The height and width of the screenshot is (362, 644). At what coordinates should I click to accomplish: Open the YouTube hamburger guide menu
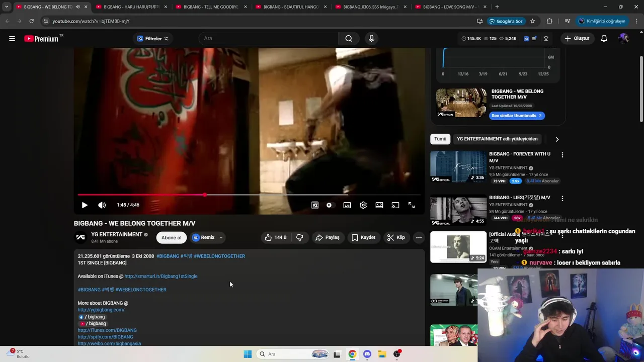point(12,39)
